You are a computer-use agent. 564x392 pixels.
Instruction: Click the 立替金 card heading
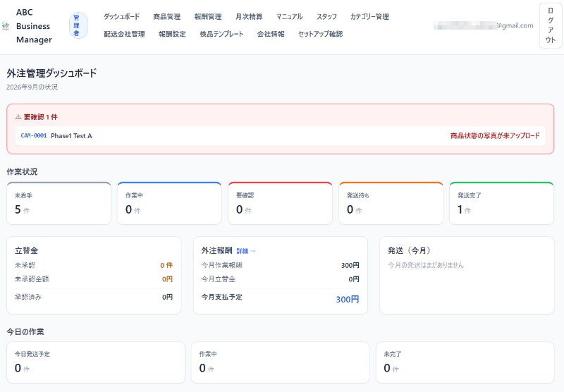click(x=26, y=251)
